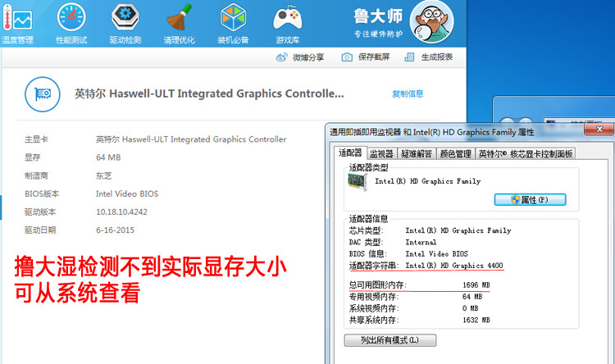Image resolution: width=615 pixels, height=364 pixels.
Task: Click 保存截屏 text link
Action: tap(374, 57)
